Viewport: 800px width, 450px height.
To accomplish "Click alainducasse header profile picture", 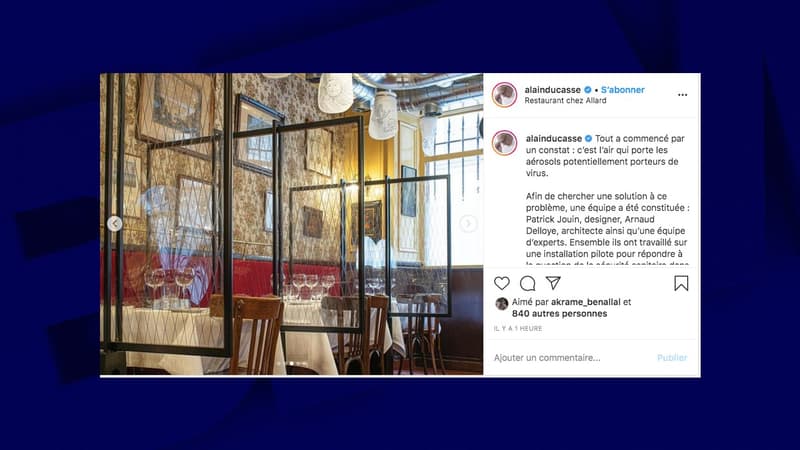I will pos(504,95).
